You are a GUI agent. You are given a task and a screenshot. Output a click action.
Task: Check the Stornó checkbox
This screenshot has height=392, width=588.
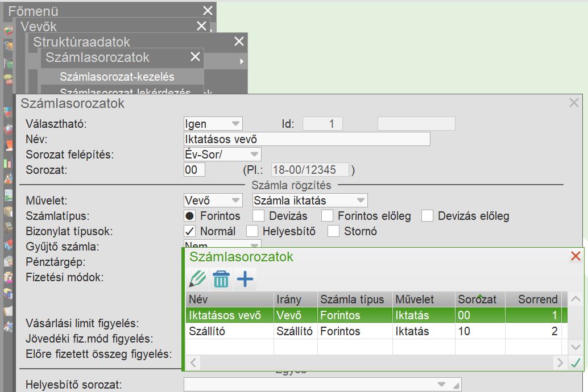[334, 231]
